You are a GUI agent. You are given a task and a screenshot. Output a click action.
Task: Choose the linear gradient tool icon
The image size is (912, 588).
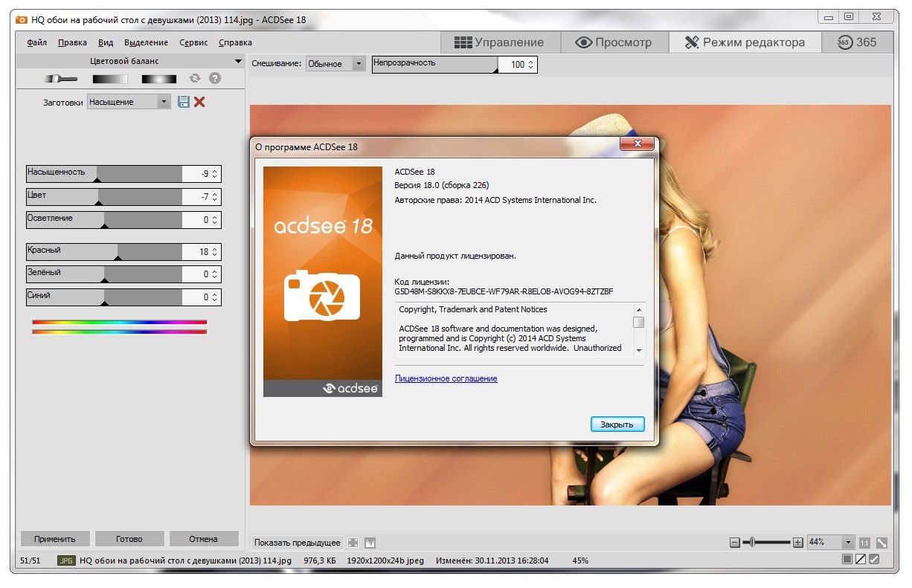[x=109, y=78]
